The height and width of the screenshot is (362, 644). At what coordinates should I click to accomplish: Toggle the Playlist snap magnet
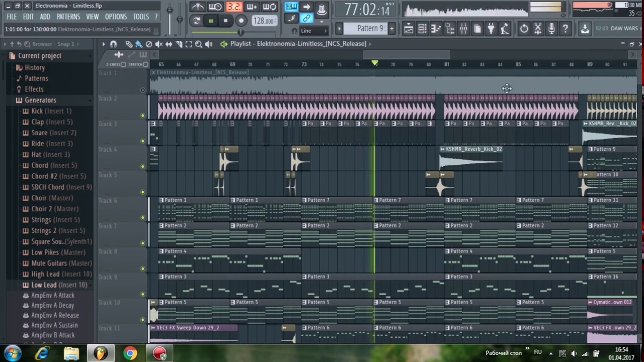click(x=113, y=44)
